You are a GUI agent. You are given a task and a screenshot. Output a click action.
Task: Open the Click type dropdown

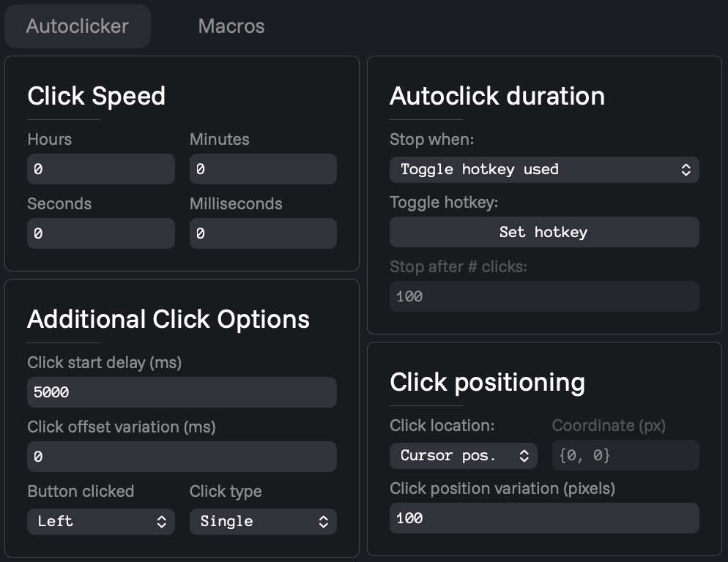263,522
